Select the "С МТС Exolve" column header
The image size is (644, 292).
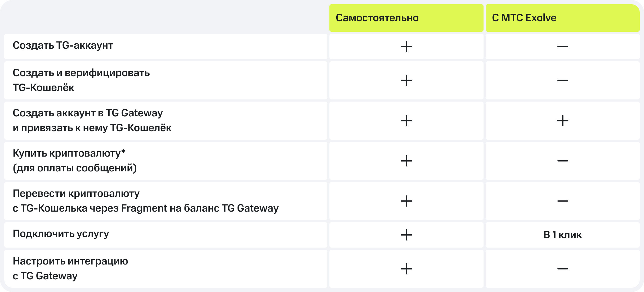pos(524,18)
